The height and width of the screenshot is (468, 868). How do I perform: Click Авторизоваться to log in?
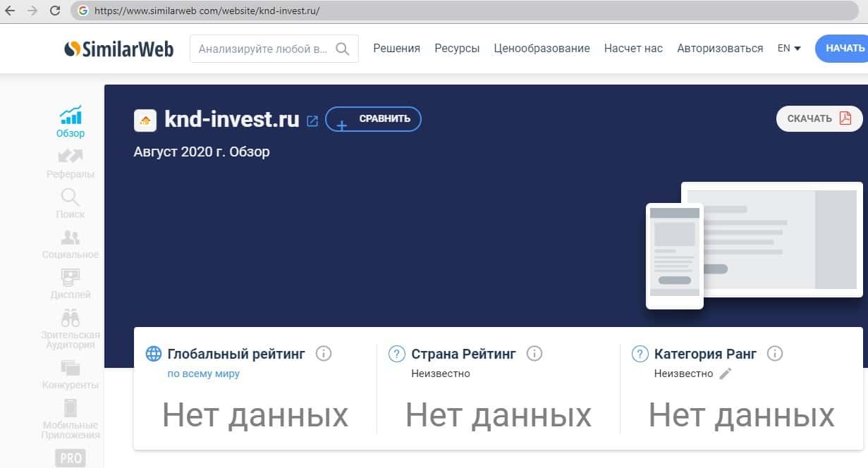[720, 49]
